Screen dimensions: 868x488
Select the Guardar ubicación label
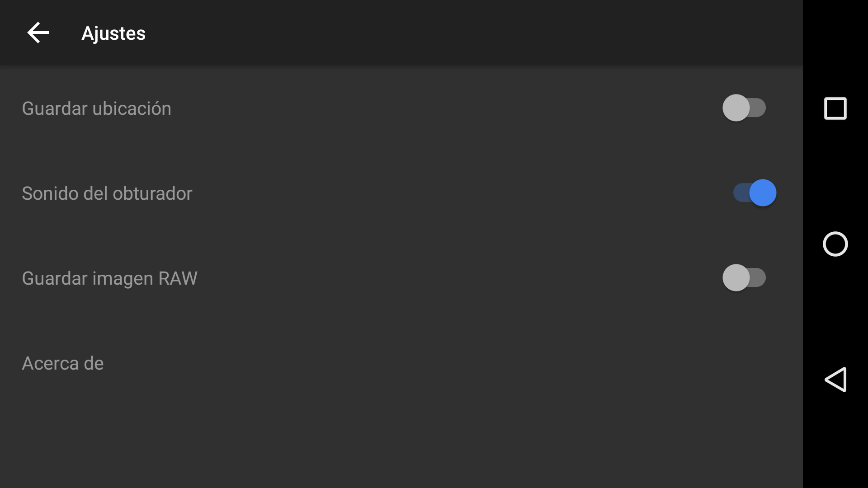click(x=96, y=108)
